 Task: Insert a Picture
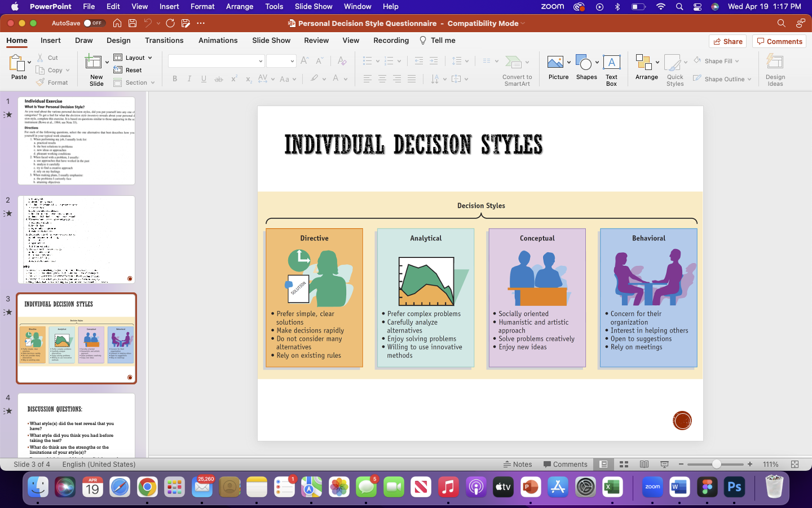[x=558, y=68]
